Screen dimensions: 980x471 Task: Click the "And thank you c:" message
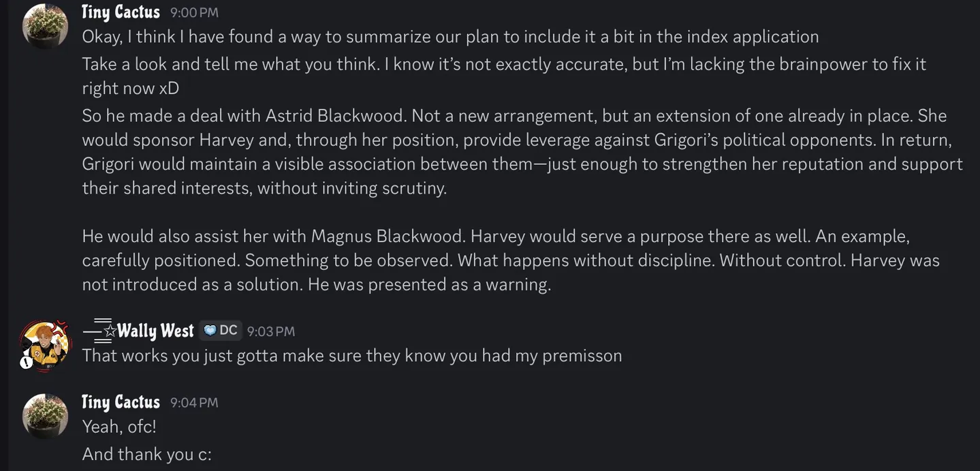146,454
